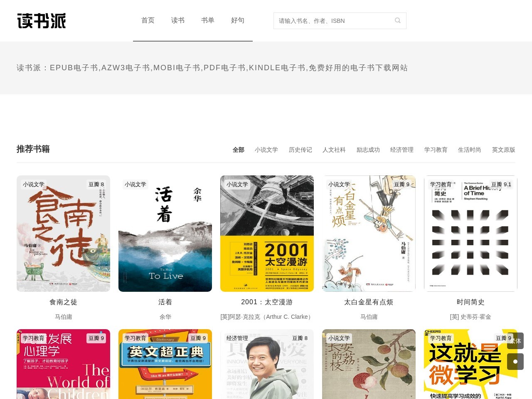
Task: Click the 读书派 site logo
Action: pos(42,21)
